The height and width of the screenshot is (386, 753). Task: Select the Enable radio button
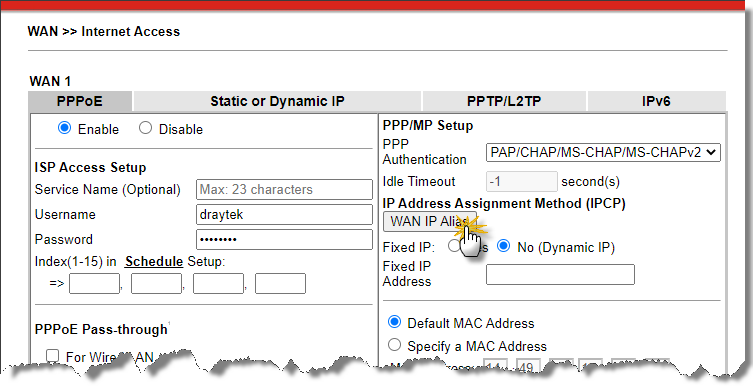pos(64,128)
